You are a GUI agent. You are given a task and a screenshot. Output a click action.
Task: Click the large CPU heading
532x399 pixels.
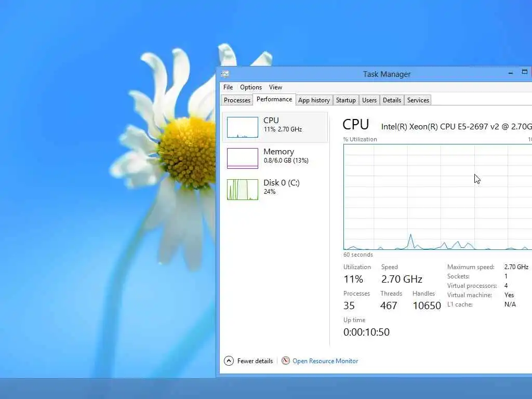[355, 125]
